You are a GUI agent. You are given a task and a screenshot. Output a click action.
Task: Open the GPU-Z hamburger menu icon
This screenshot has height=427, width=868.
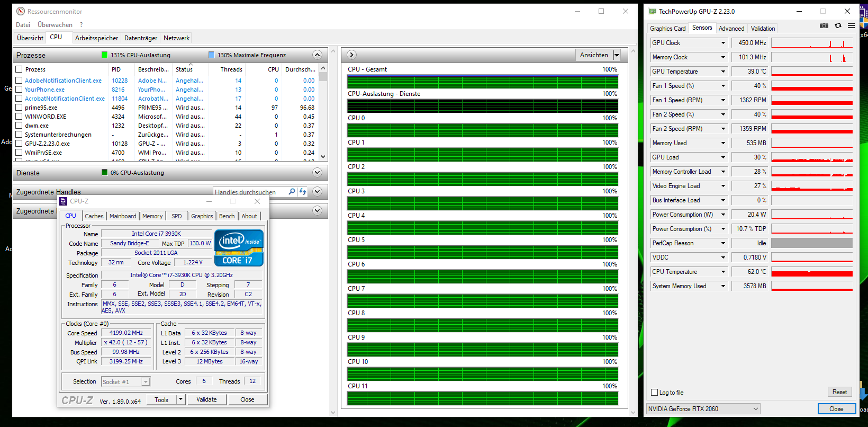(x=851, y=25)
